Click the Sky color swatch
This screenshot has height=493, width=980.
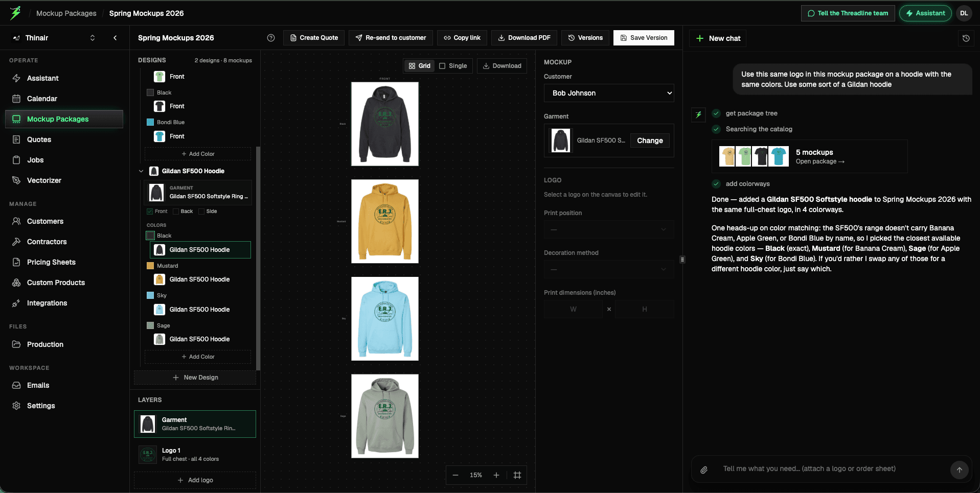150,295
